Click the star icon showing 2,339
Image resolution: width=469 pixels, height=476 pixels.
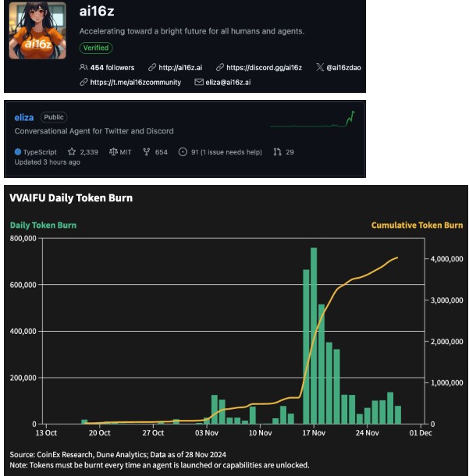pos(72,152)
